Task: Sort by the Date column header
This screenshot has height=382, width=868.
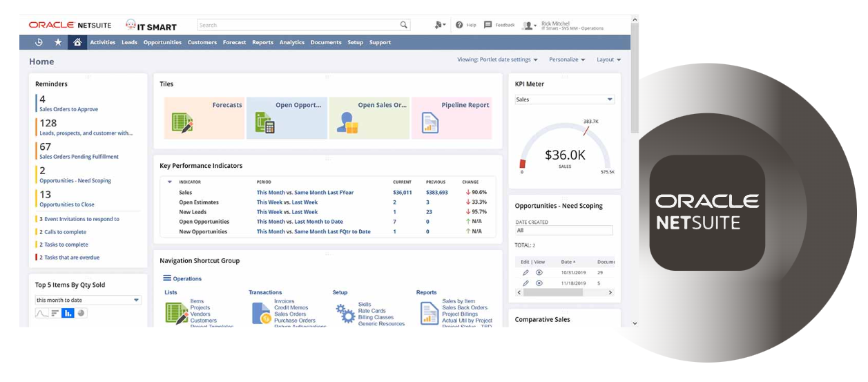Action: point(568,262)
